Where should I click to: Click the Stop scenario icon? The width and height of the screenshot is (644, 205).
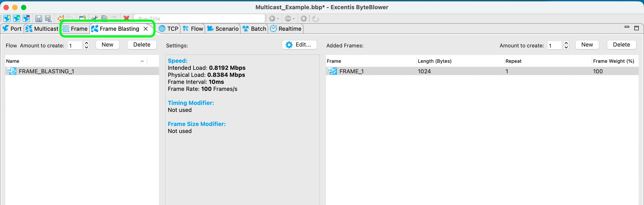click(304, 18)
